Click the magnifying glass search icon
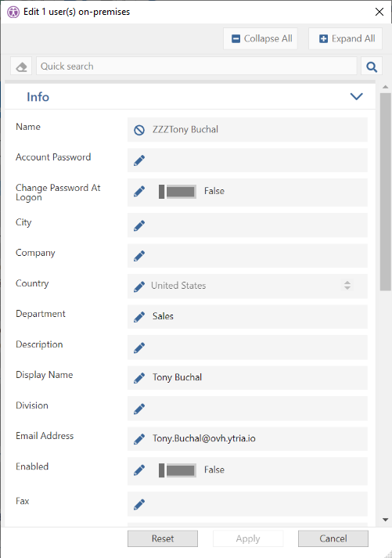392x558 pixels. [372, 67]
